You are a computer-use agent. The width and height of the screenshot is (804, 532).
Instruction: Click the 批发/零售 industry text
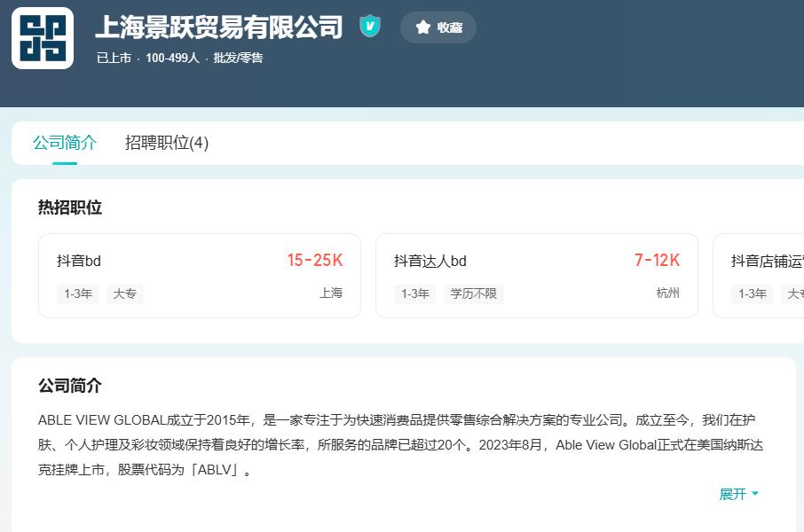click(238, 58)
